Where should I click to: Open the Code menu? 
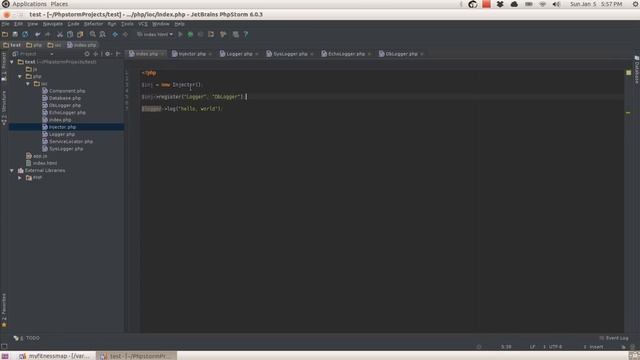pyautogui.click(x=73, y=24)
